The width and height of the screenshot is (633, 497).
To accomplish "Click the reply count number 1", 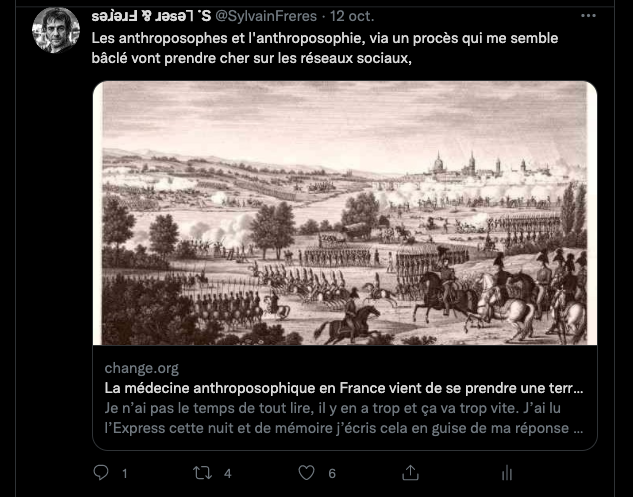I will (125, 473).
